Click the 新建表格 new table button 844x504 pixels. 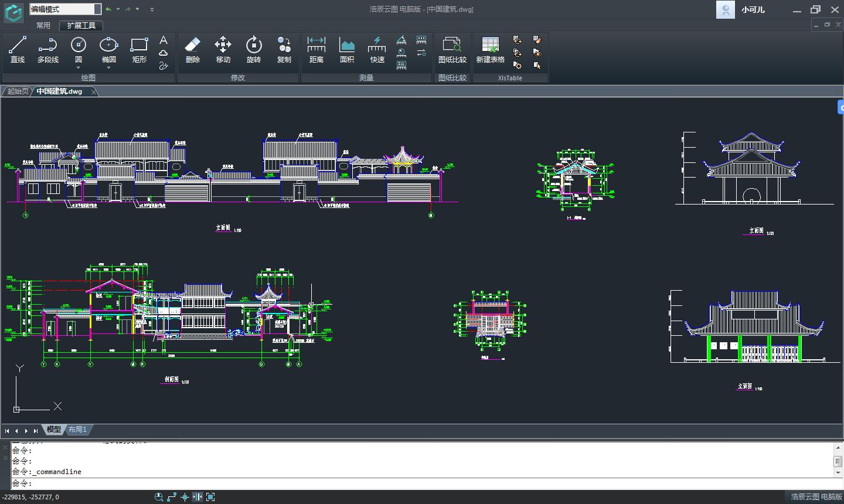pyautogui.click(x=490, y=50)
